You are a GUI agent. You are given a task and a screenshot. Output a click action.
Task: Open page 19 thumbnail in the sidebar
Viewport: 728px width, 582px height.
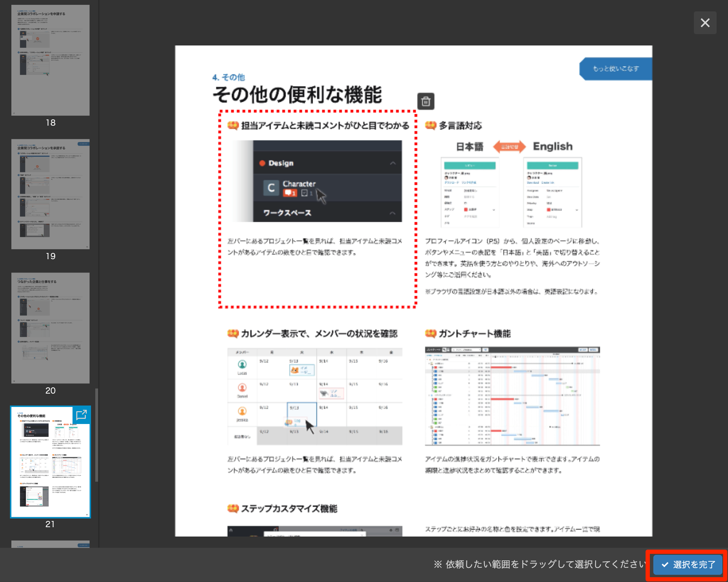coord(50,195)
